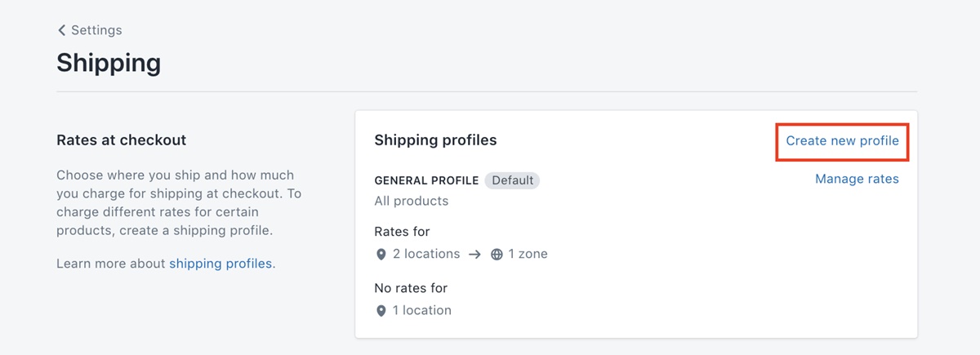Click the 1 zone text
This screenshot has width=980, height=355.
click(528, 254)
